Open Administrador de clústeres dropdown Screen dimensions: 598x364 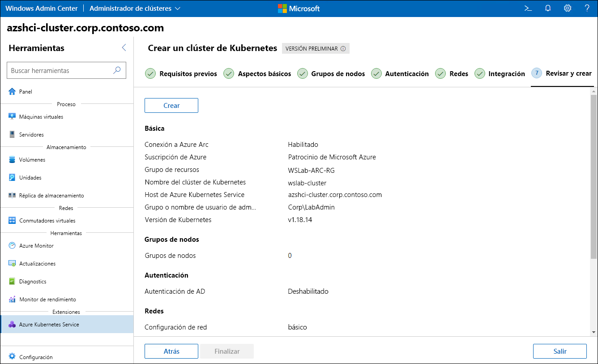point(135,9)
